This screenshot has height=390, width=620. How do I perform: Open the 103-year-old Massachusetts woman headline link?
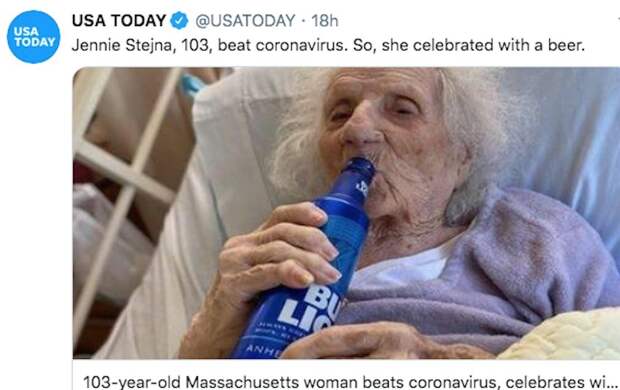(x=350, y=382)
